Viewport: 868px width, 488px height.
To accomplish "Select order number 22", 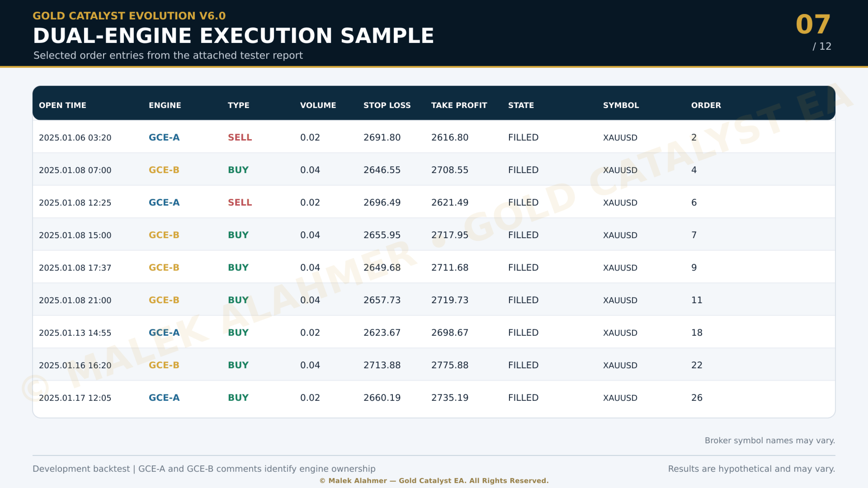I will click(x=697, y=365).
